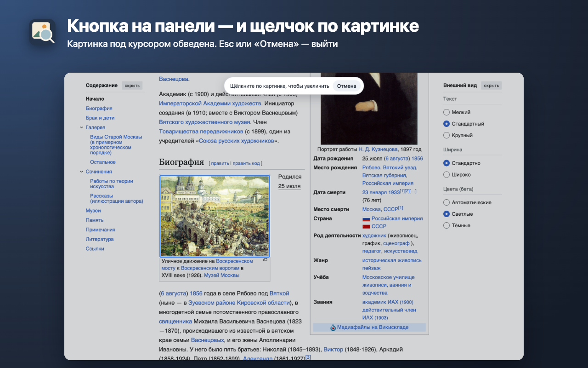This screenshot has height=368, width=588.
Task: Click the Russian Empire flag icon
Action: [366, 219]
